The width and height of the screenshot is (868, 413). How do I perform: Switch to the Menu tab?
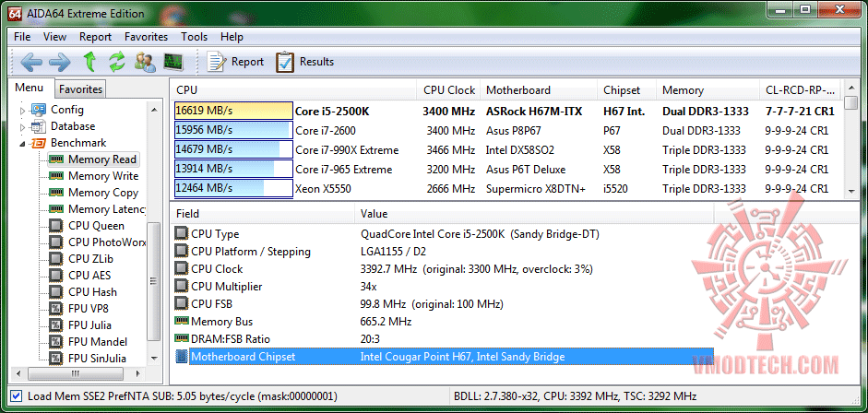click(30, 88)
